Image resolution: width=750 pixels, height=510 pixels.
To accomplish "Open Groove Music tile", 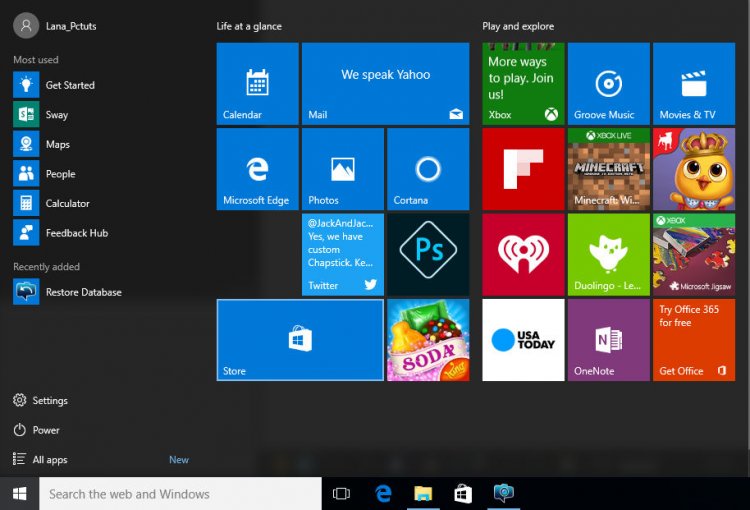I will [x=608, y=84].
